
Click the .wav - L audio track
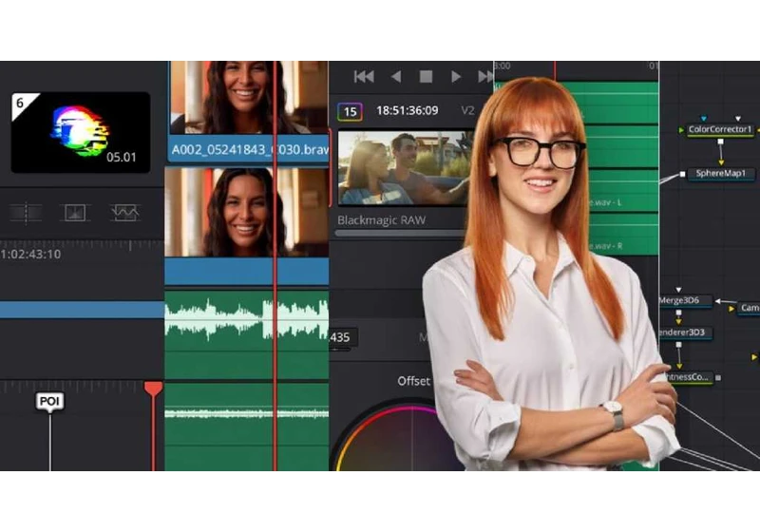pyautogui.click(x=624, y=193)
